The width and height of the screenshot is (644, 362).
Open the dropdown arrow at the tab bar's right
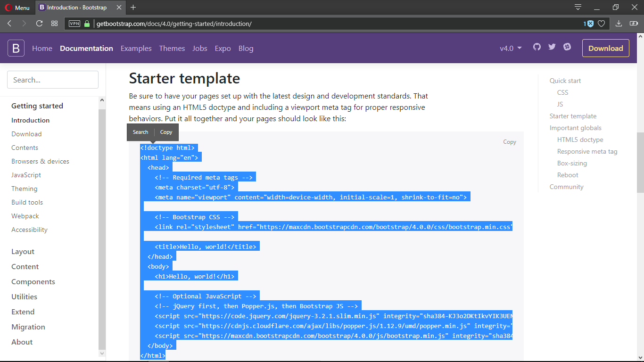(577, 8)
